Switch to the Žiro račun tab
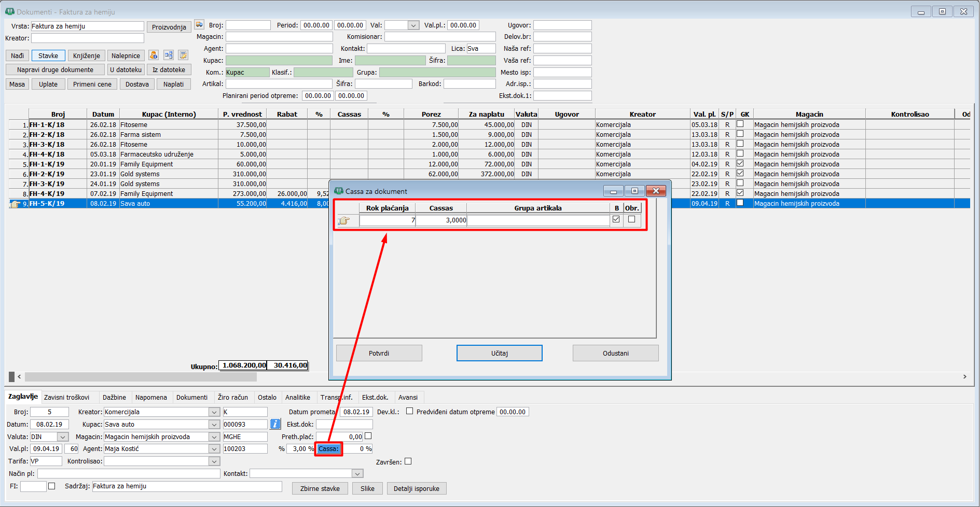980x507 pixels. 233,397
